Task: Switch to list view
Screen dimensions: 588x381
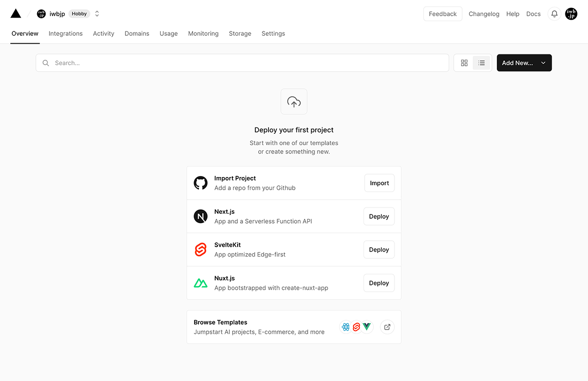Action: [x=482, y=63]
